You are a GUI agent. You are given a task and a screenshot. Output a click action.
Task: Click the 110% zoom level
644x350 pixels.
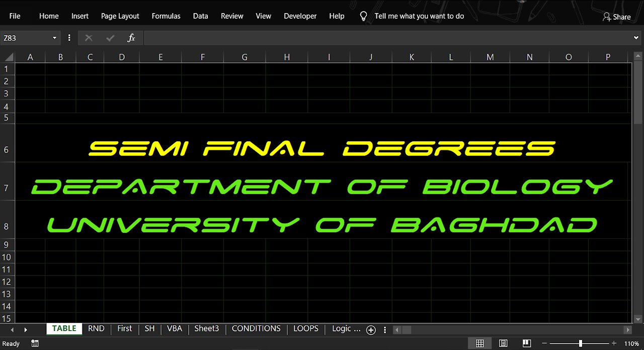(631, 343)
